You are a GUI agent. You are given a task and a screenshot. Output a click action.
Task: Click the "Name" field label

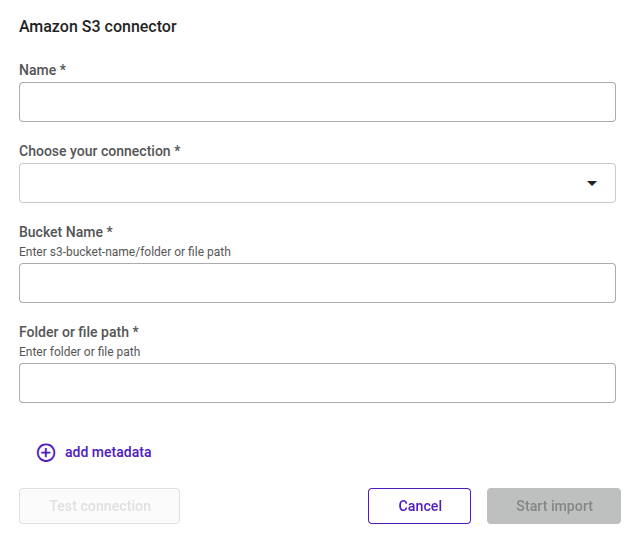point(37,70)
